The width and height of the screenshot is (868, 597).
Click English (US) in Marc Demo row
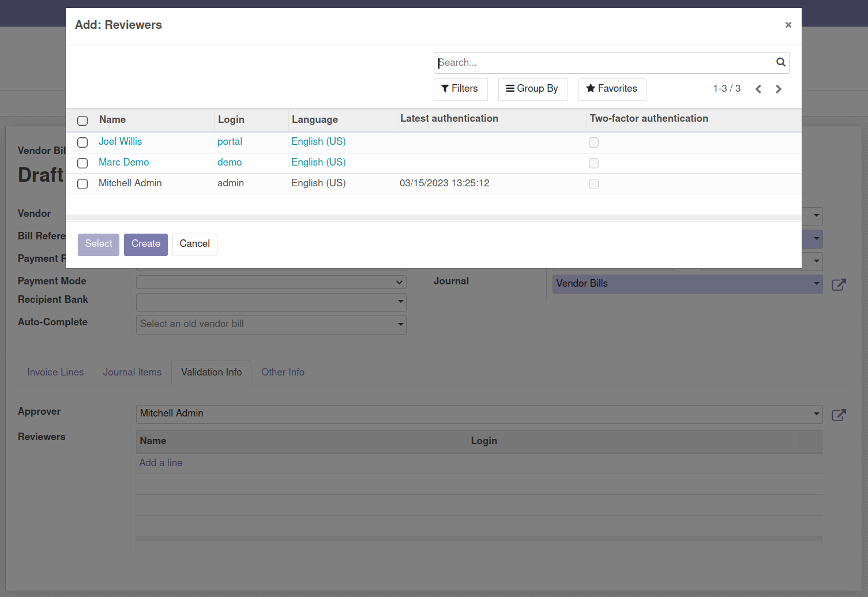(318, 162)
